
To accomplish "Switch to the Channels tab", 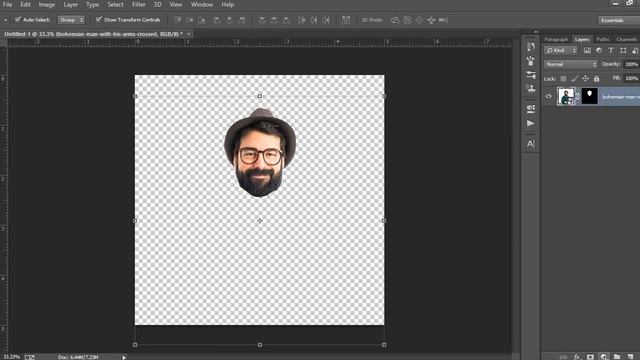I will pos(627,39).
